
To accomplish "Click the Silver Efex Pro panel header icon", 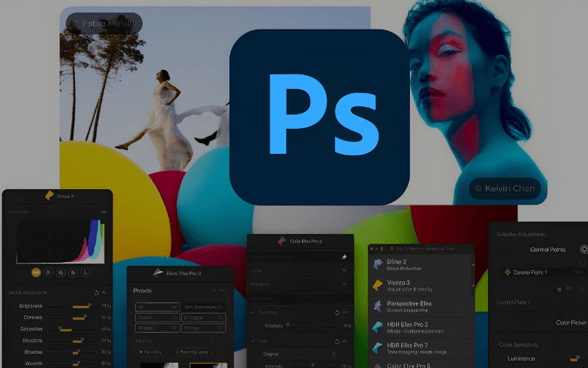I will point(158,272).
